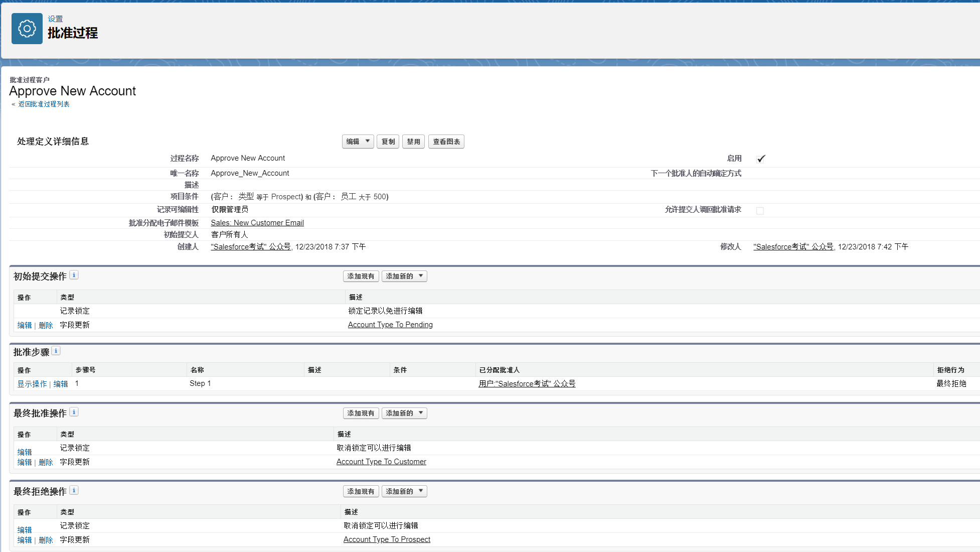Expand 添加新的 under 初始提交操作

click(404, 276)
